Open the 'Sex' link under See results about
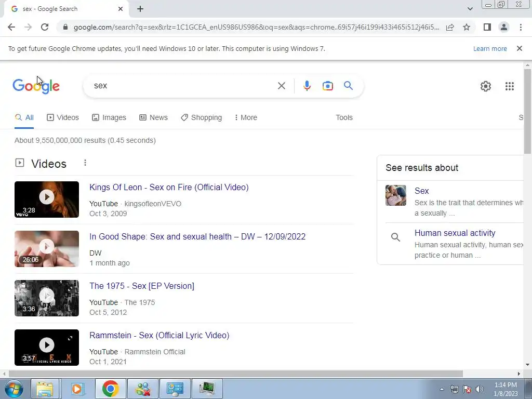532x399 pixels. tap(422, 191)
